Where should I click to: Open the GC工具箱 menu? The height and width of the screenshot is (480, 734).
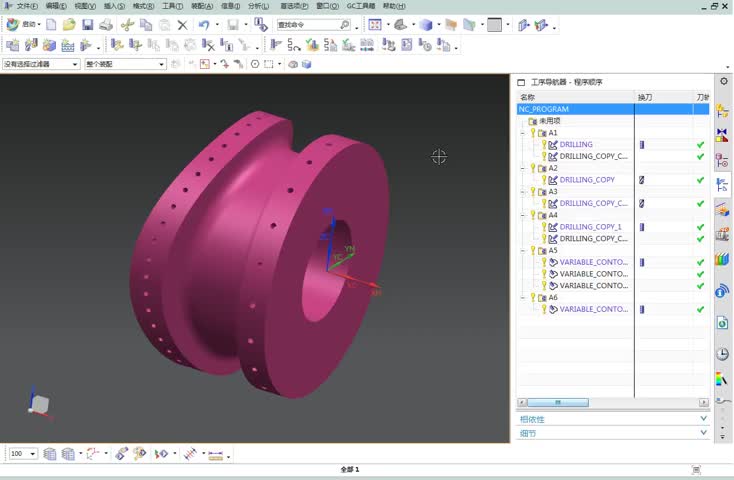click(x=359, y=6)
